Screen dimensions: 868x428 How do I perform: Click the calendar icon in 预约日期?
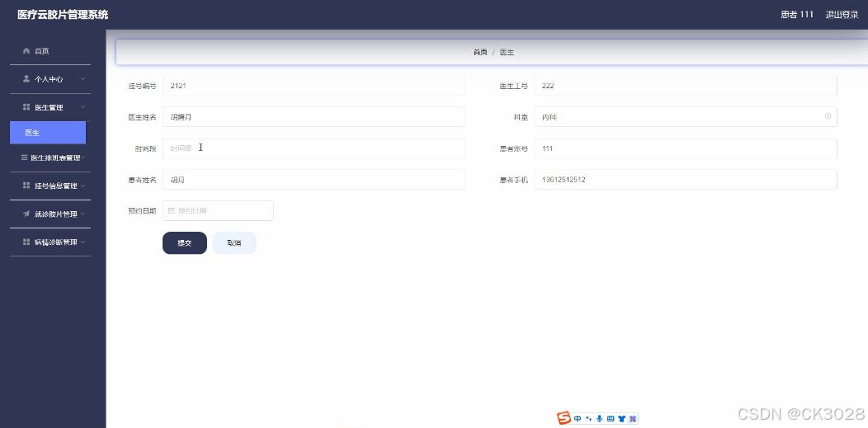(x=171, y=210)
